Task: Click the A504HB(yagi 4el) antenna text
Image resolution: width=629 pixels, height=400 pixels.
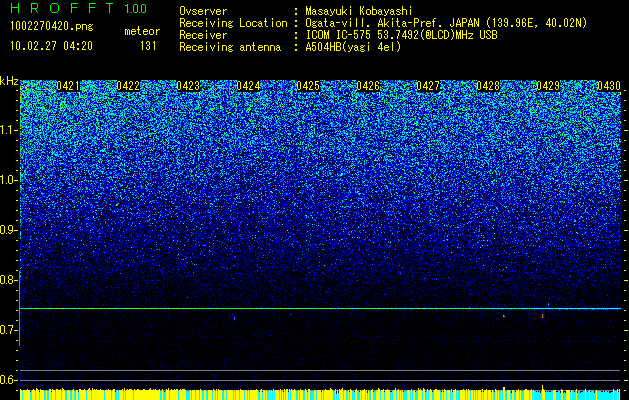Action: point(353,47)
